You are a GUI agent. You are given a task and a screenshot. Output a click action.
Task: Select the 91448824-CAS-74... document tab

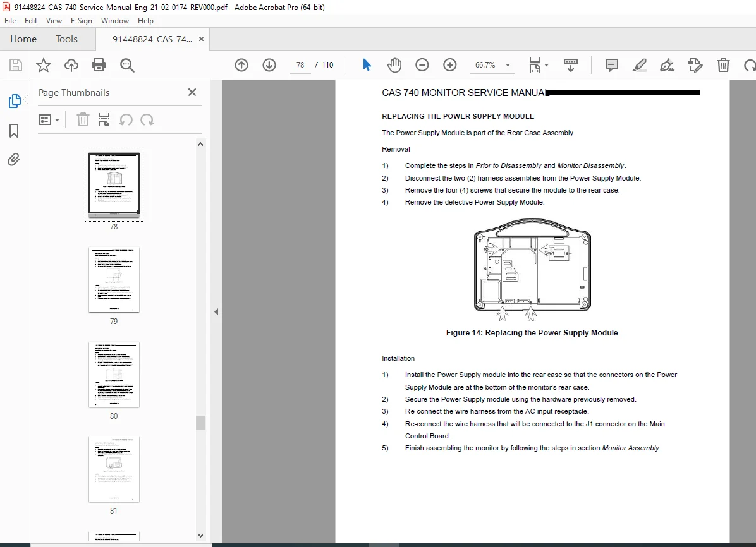point(152,39)
